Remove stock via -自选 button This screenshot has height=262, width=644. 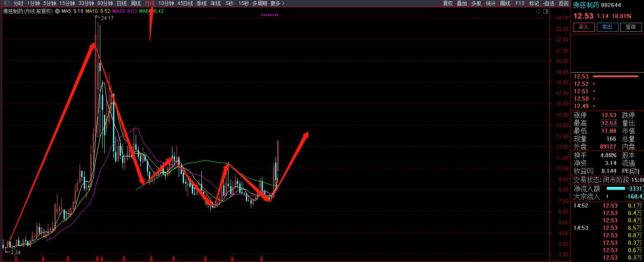coord(548,3)
